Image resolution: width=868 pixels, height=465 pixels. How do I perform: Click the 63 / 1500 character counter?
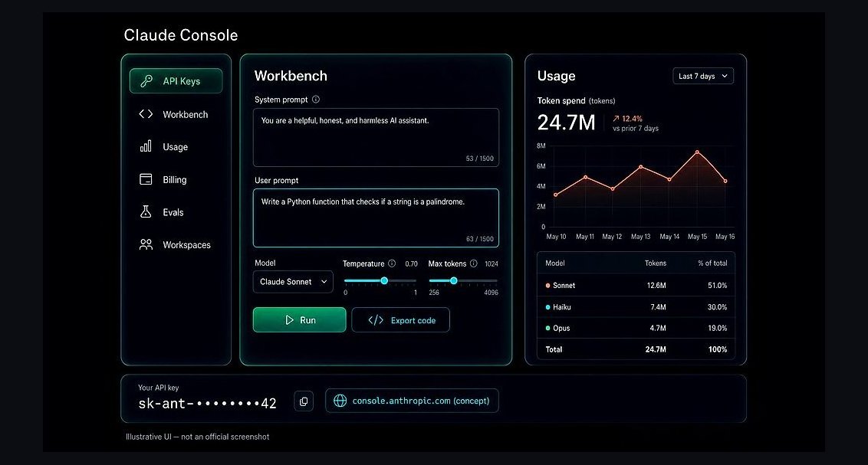(479, 239)
